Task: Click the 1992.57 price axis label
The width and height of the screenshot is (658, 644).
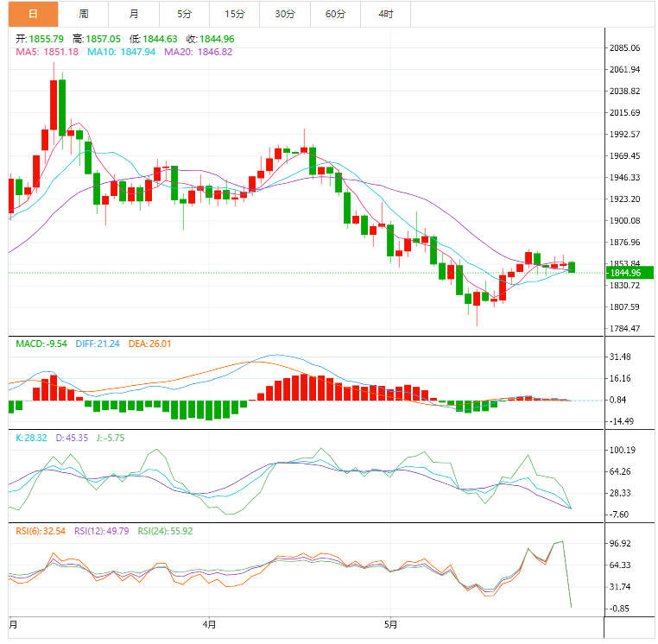Action: tap(624, 135)
